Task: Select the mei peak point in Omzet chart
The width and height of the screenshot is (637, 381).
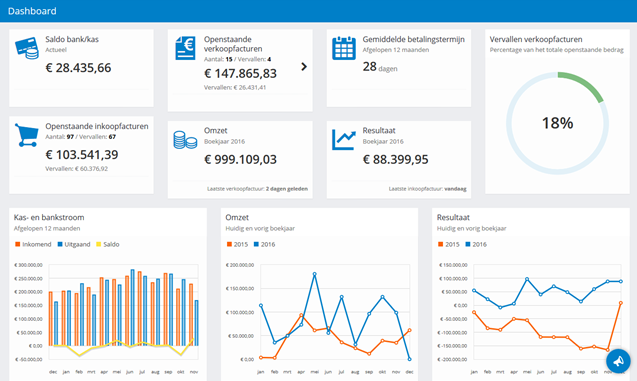Action: 314,274
